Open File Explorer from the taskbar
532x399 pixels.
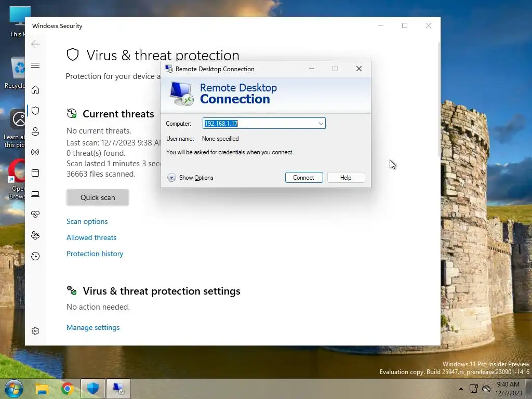(x=42, y=389)
